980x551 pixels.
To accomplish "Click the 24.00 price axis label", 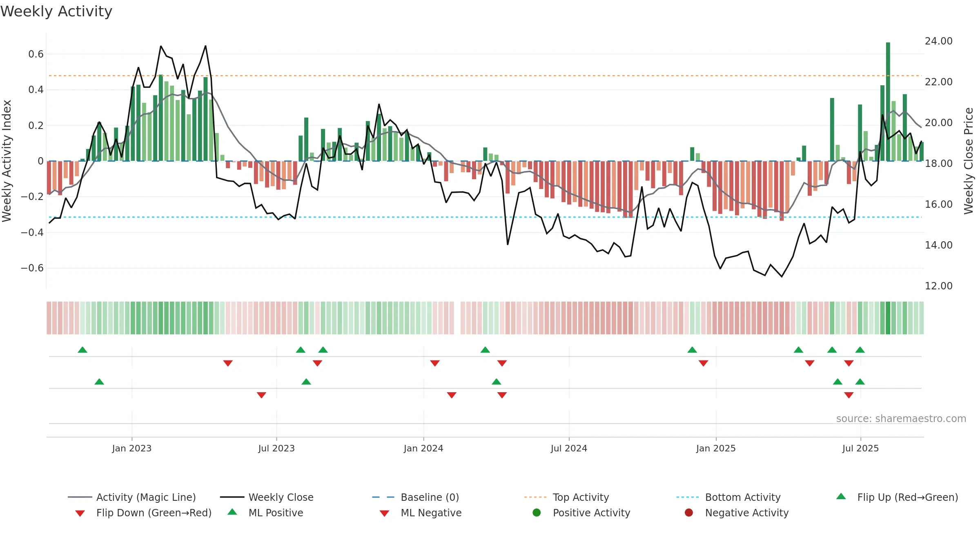I will point(939,41).
